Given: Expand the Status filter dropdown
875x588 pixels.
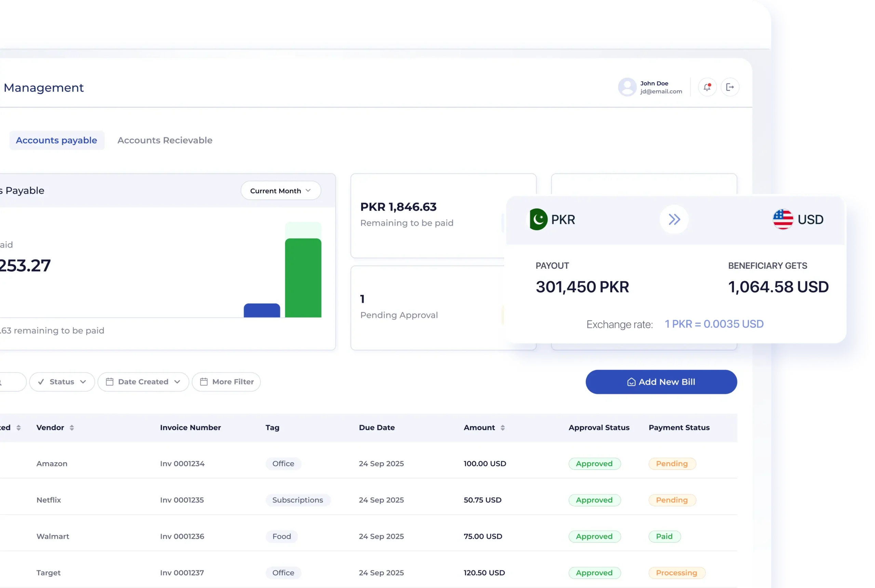Looking at the screenshot, I should (62, 382).
